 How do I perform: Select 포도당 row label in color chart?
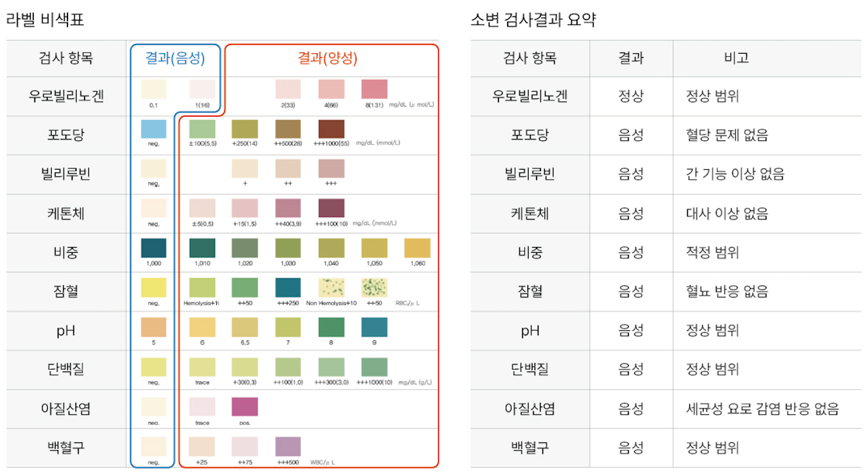point(66,136)
